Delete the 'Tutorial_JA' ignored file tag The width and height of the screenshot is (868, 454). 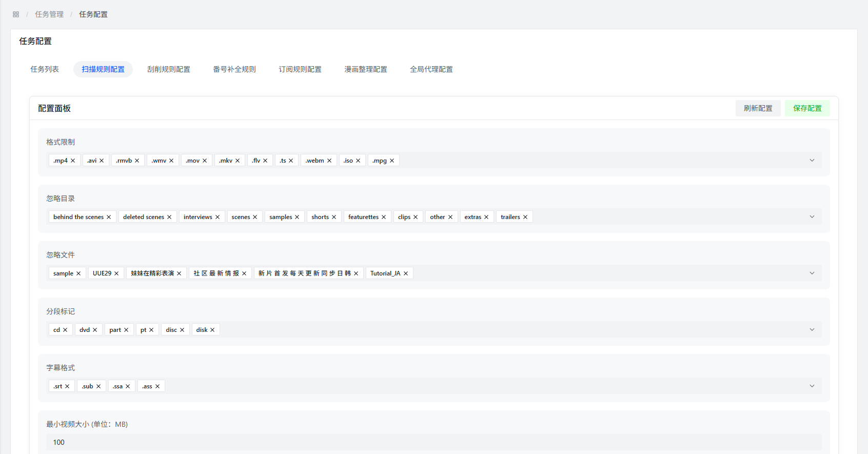tap(406, 273)
